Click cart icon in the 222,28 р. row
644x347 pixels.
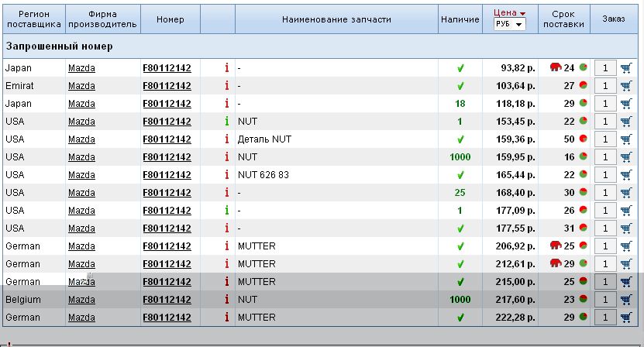click(626, 318)
